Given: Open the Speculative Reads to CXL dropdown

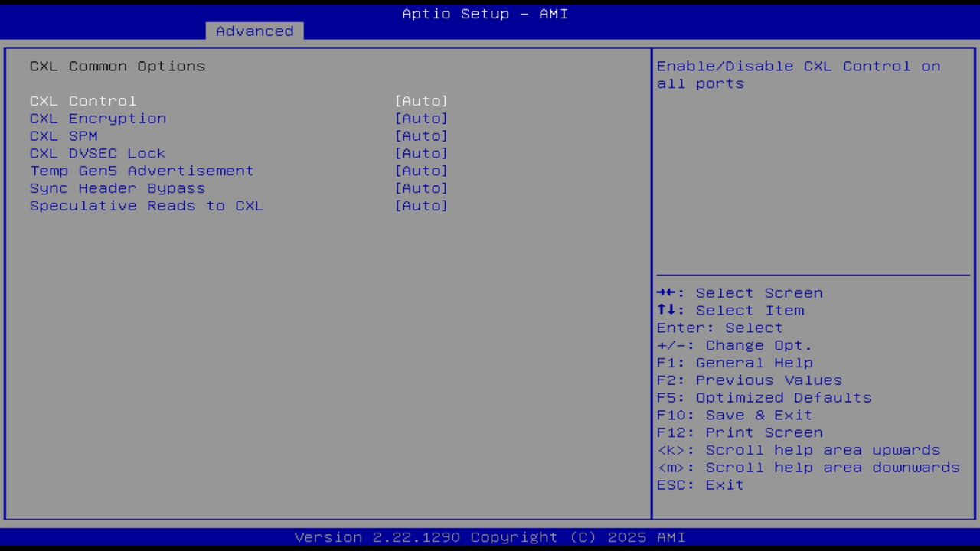Looking at the screenshot, I should [421, 205].
